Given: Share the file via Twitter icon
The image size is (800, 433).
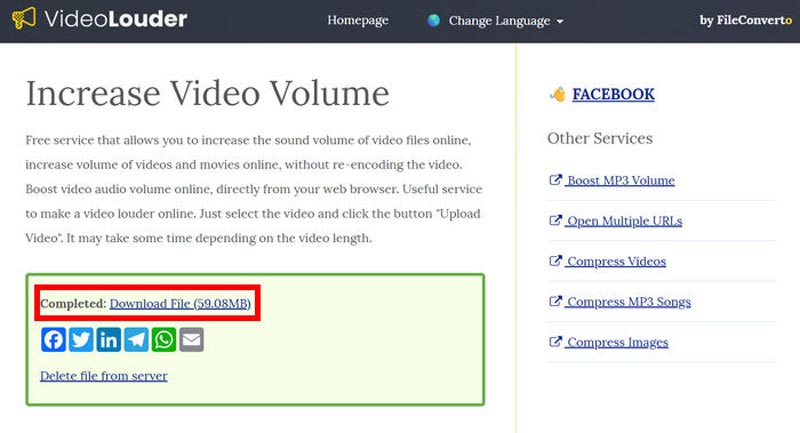Looking at the screenshot, I should [x=81, y=340].
